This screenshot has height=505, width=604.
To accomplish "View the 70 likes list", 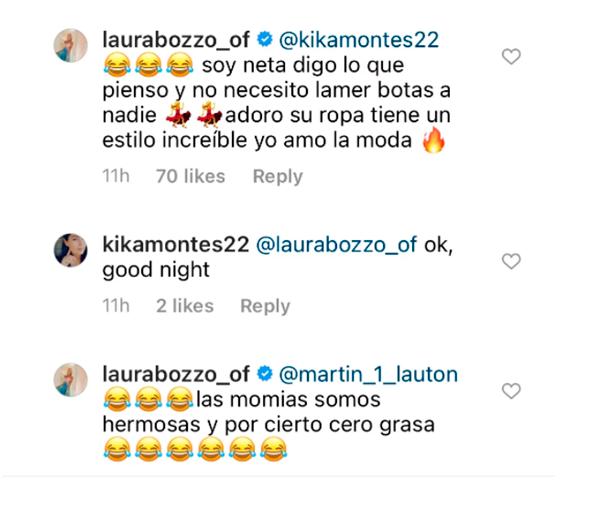I will coord(190,176).
